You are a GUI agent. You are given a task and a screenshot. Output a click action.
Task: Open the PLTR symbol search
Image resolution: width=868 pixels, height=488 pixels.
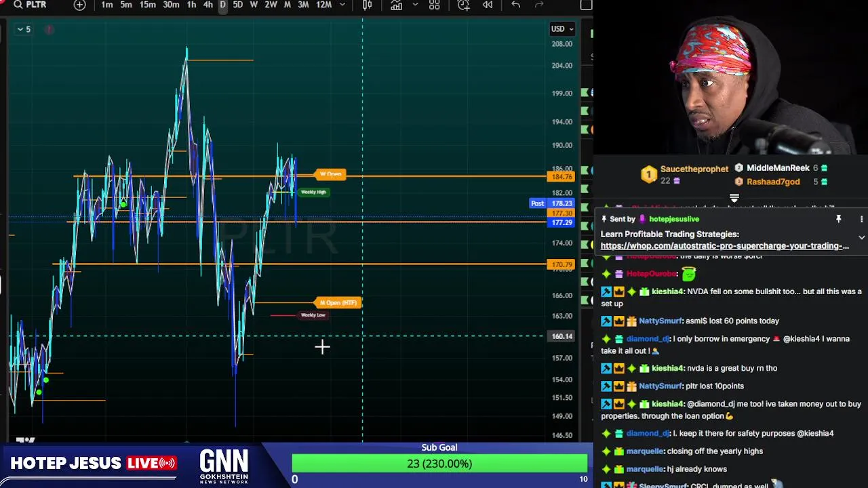(31, 5)
